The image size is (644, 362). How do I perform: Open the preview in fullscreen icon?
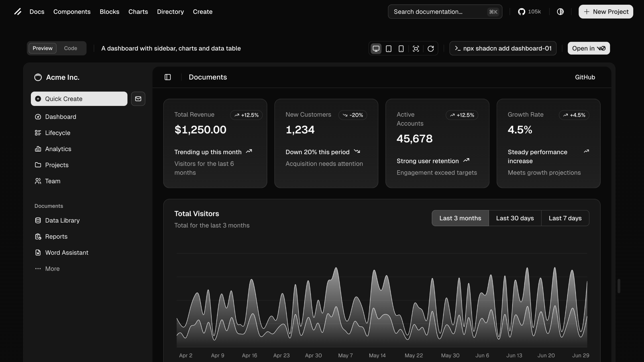pos(416,49)
